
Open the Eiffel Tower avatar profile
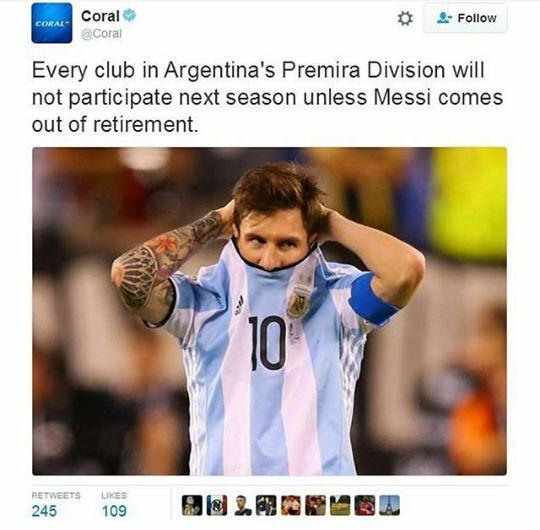coord(389,505)
